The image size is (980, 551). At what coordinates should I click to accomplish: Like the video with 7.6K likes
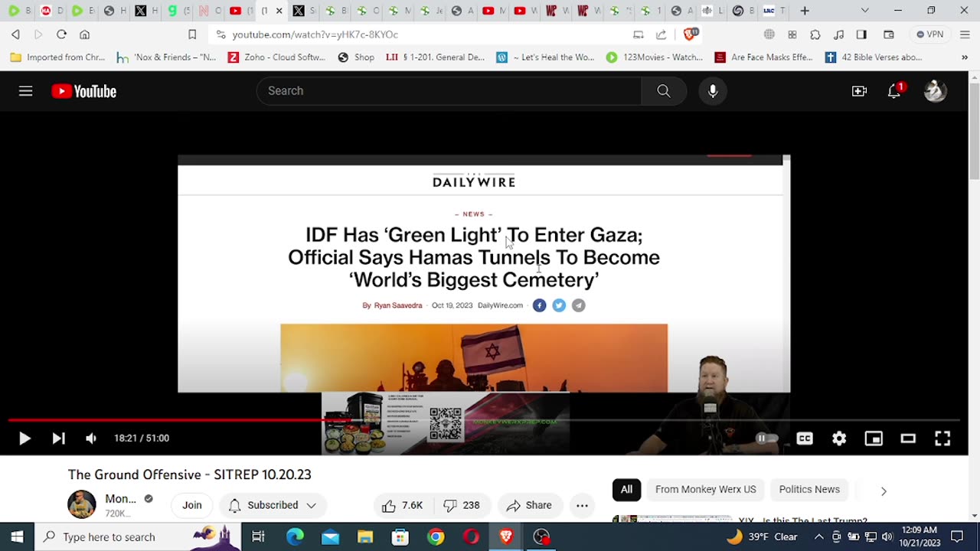(x=403, y=505)
